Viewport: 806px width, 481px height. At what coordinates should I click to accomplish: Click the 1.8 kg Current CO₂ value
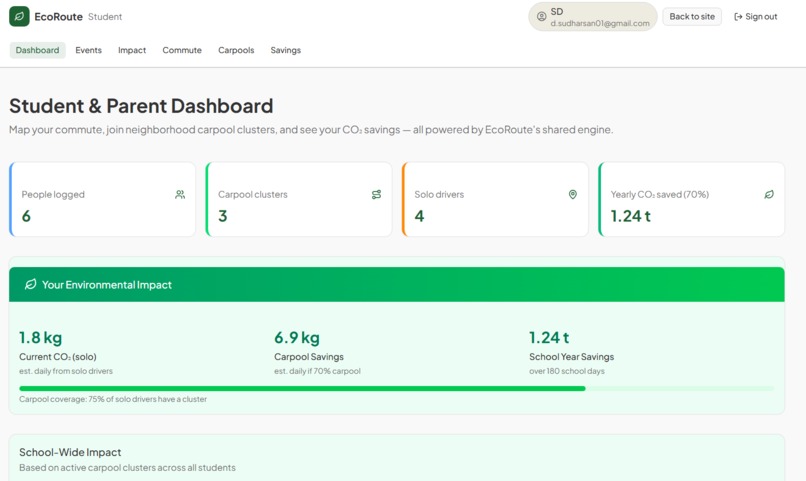(41, 338)
